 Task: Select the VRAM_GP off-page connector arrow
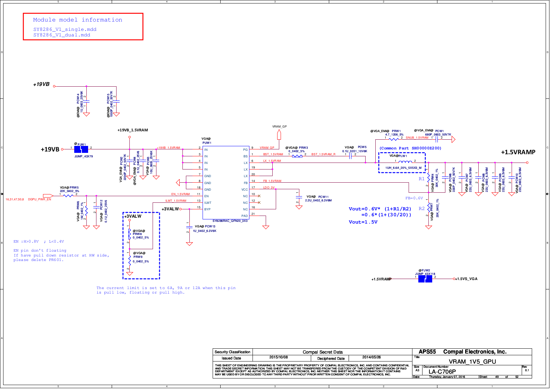coord(279,133)
